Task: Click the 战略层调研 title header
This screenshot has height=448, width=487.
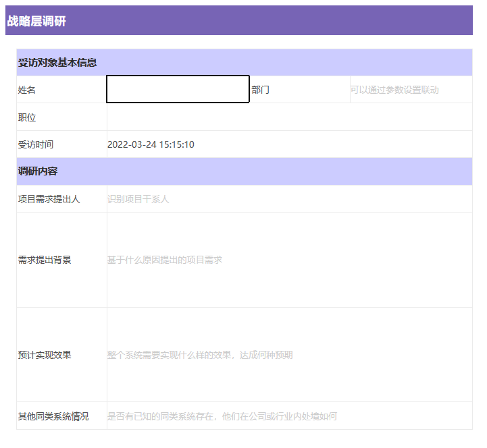Action: (239, 20)
